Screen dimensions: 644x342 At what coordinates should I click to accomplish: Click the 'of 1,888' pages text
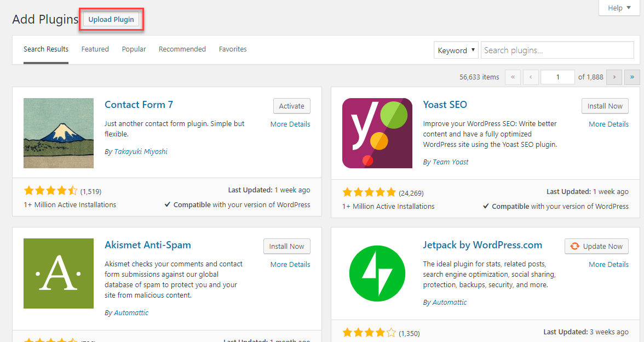pos(590,77)
